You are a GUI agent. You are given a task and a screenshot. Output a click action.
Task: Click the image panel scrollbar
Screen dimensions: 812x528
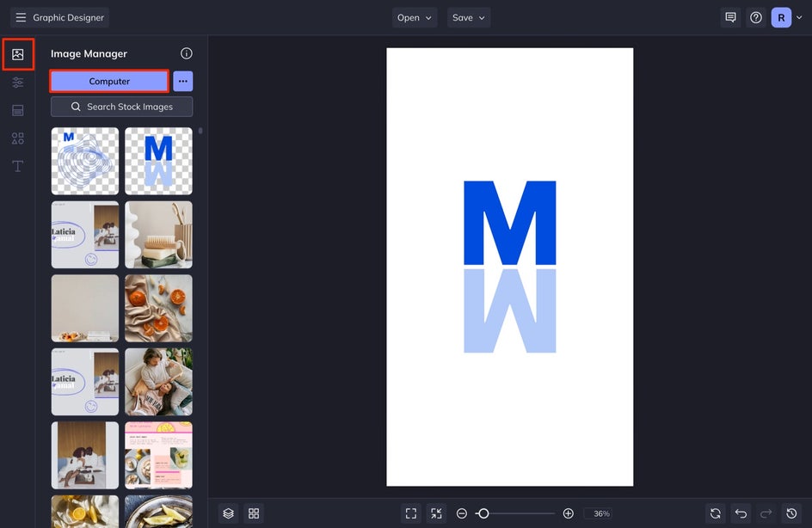tap(200, 131)
